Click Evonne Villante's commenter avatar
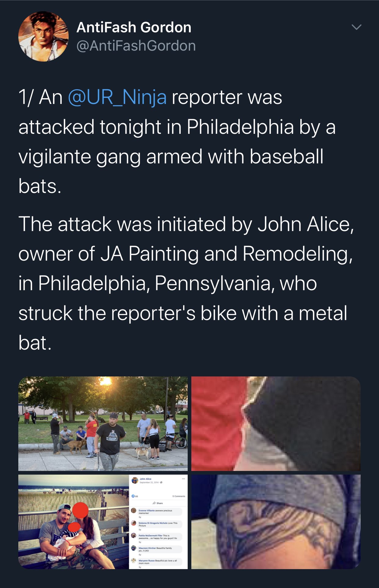 [134, 510]
